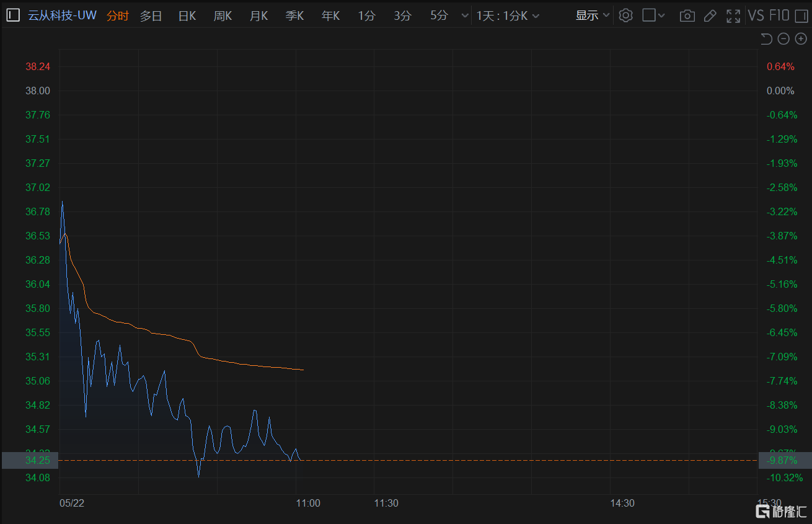Screen dimensions: 812x524
Task: Select the pencil drawing tool
Action: click(x=710, y=16)
